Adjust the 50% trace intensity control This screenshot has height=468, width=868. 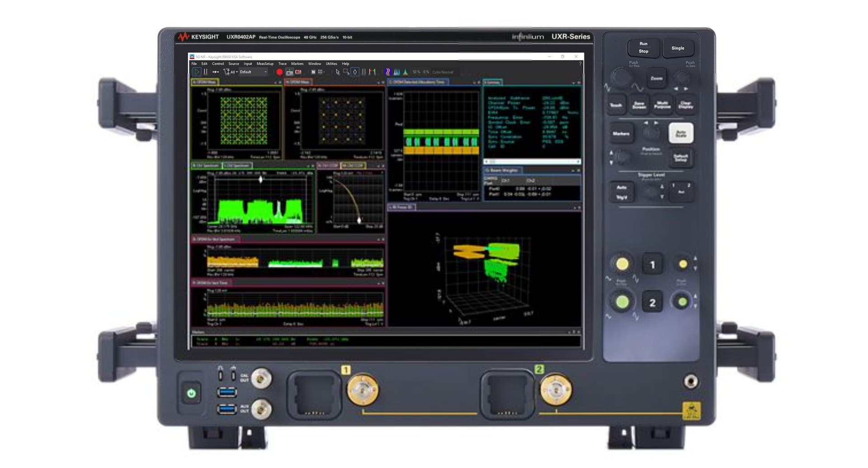pos(415,71)
